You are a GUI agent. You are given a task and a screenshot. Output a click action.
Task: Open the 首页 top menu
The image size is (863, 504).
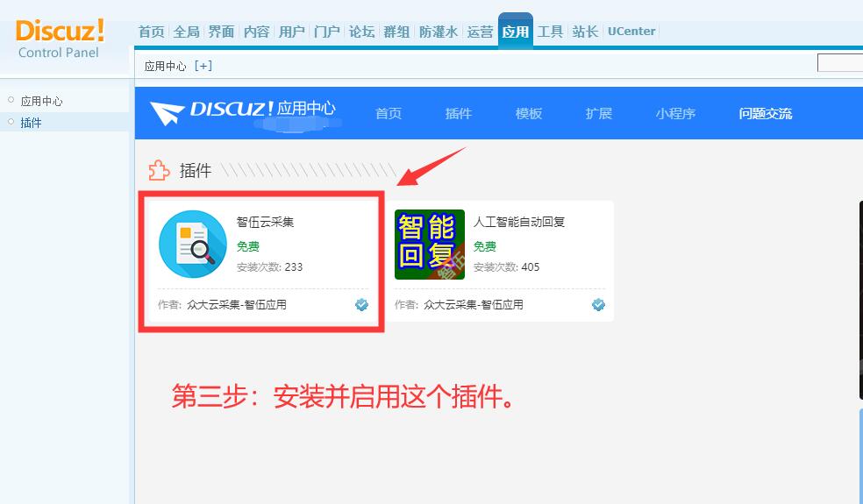(152, 32)
